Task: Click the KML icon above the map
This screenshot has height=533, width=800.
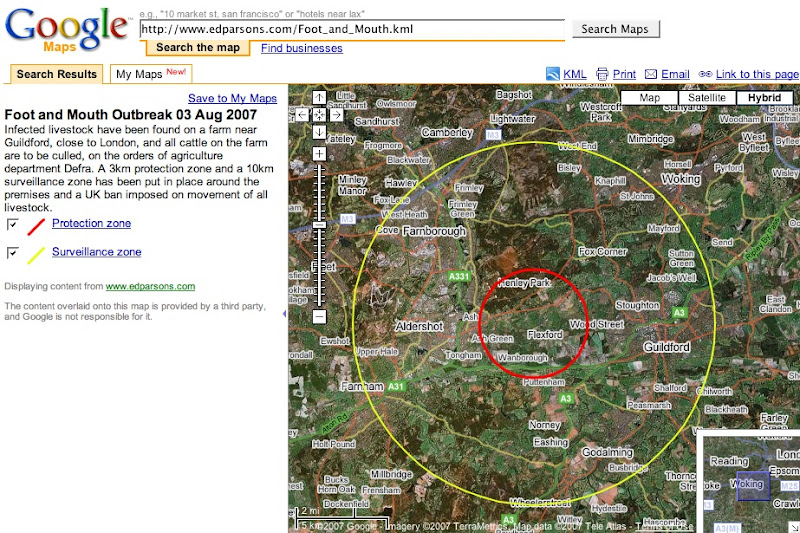Action: pyautogui.click(x=553, y=74)
